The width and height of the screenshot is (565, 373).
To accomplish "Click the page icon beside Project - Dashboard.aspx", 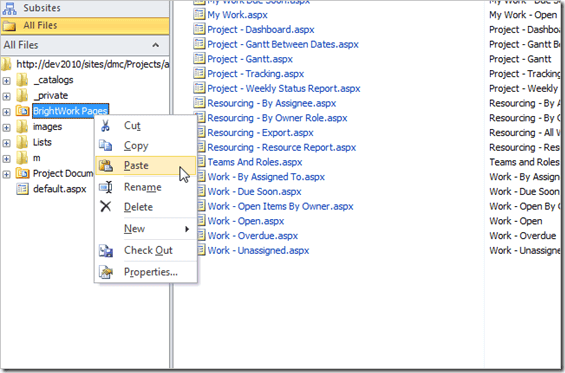I will coord(199,29).
